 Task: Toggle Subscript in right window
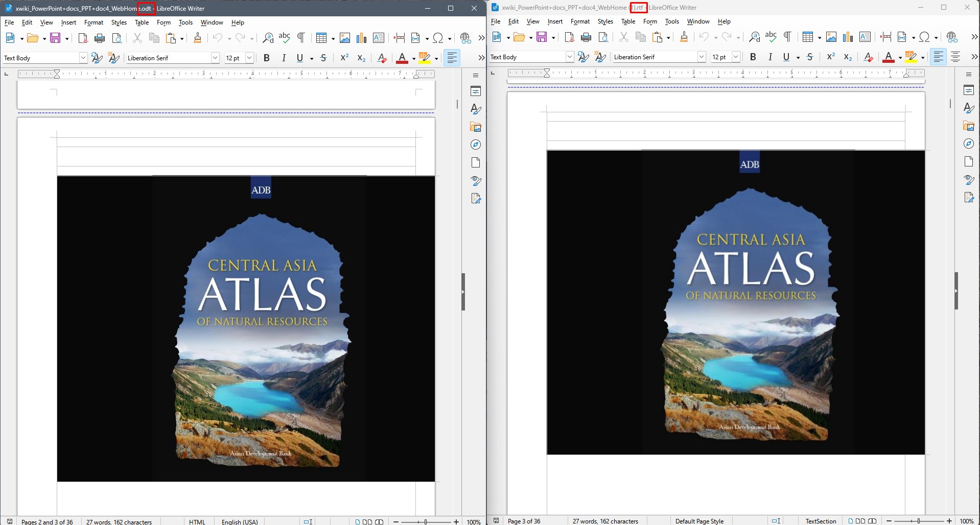click(x=848, y=57)
